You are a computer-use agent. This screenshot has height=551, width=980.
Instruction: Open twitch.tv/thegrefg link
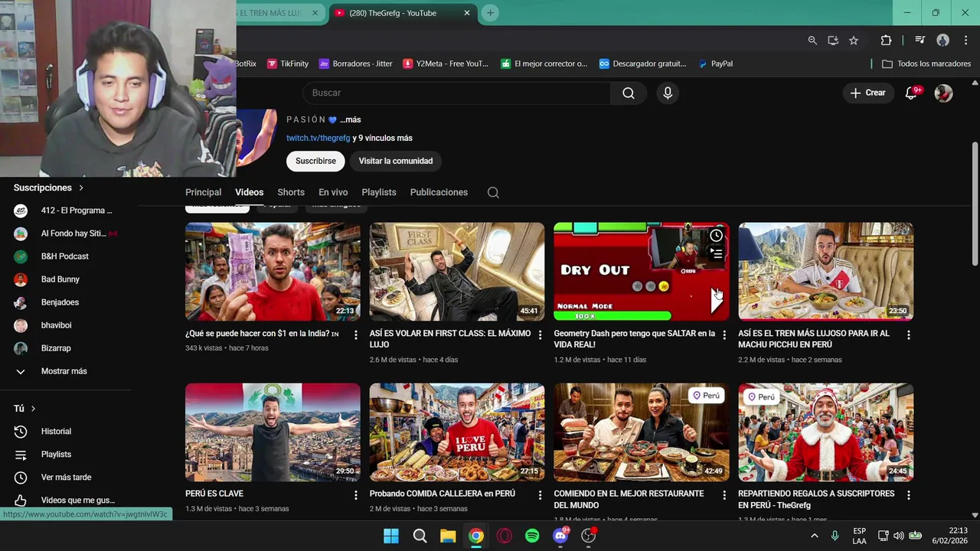point(318,138)
